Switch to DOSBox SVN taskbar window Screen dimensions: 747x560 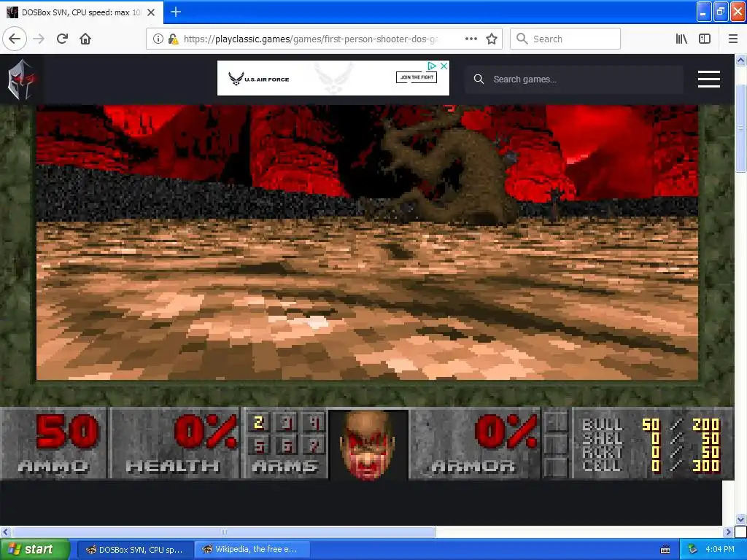coord(135,550)
